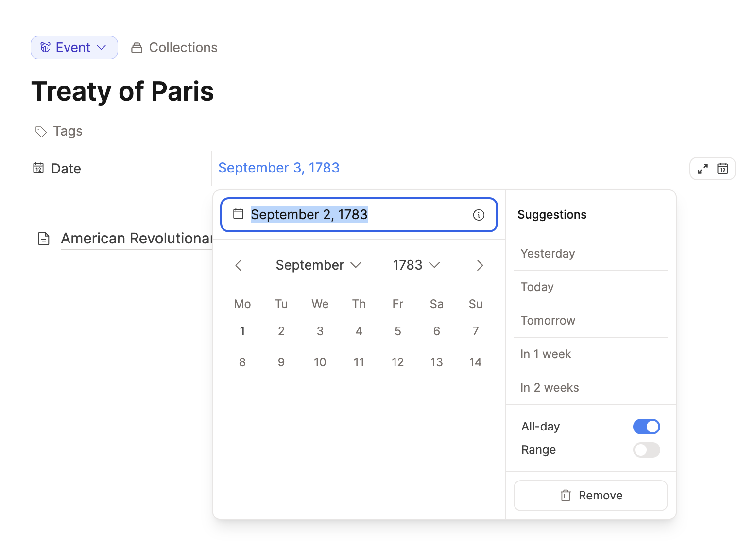This screenshot has width=756, height=550.
Task: Click the Tags label icon
Action: pyautogui.click(x=41, y=132)
